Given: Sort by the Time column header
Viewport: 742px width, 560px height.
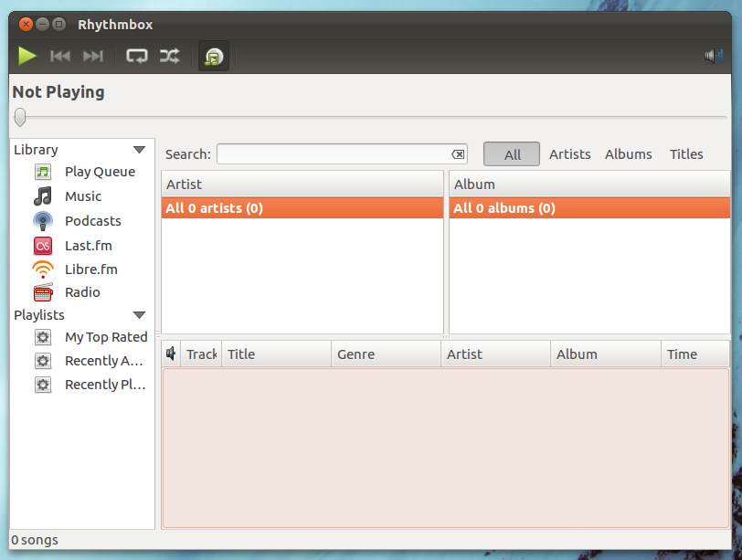Looking at the screenshot, I should 695,354.
